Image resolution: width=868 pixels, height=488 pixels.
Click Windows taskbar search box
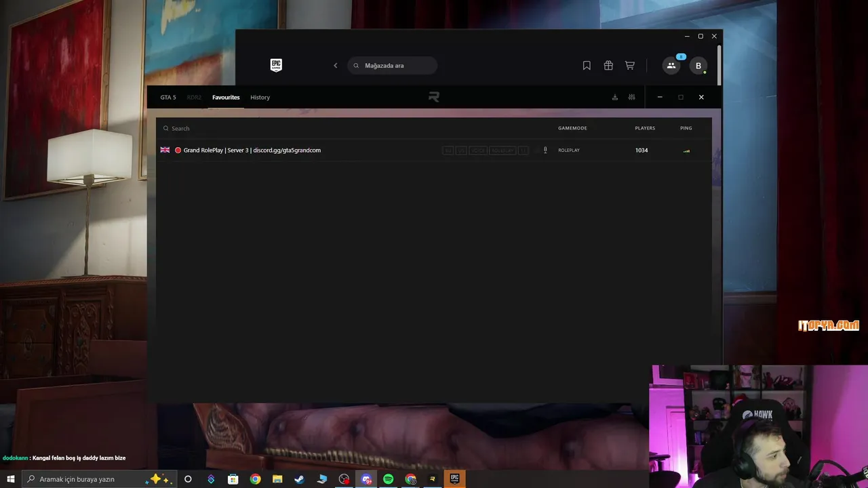[100, 479]
